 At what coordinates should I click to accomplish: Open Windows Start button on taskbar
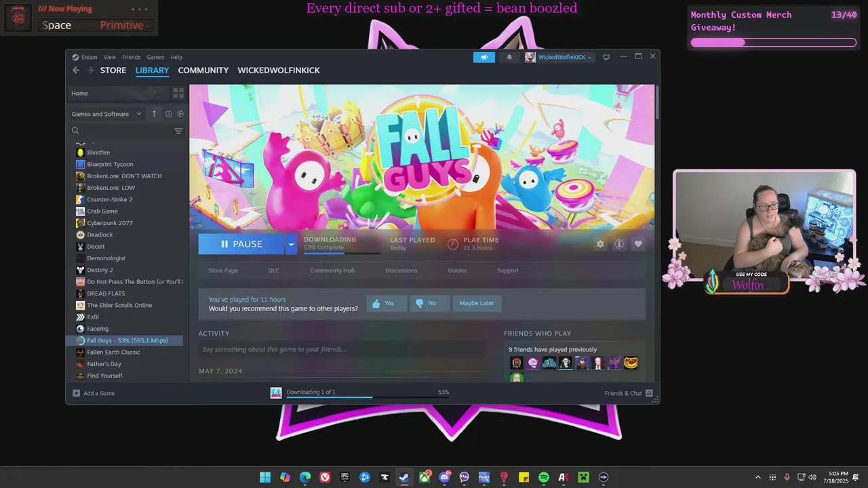coord(265,477)
